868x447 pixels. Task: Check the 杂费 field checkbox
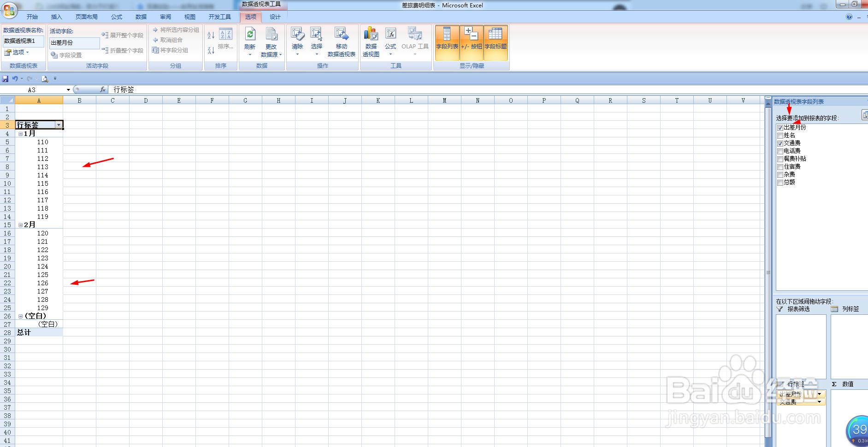[x=780, y=175]
